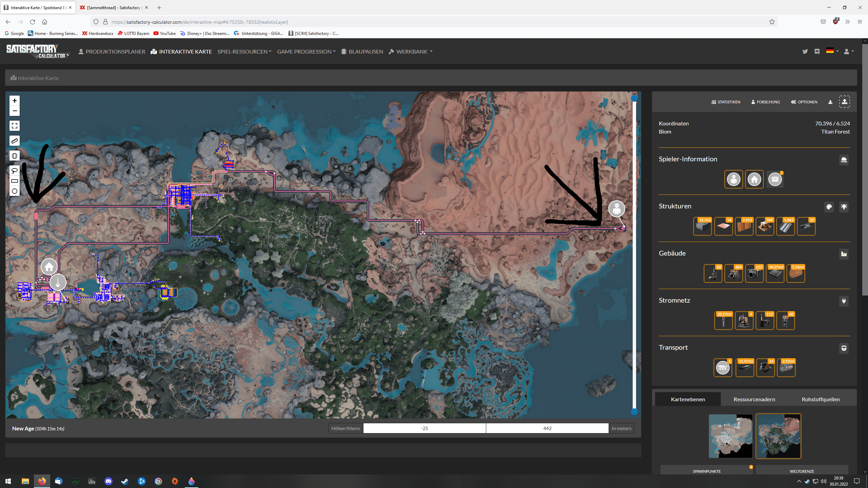
Task: Toggle foundations layer showing 13.342
Action: pyautogui.click(x=703, y=226)
